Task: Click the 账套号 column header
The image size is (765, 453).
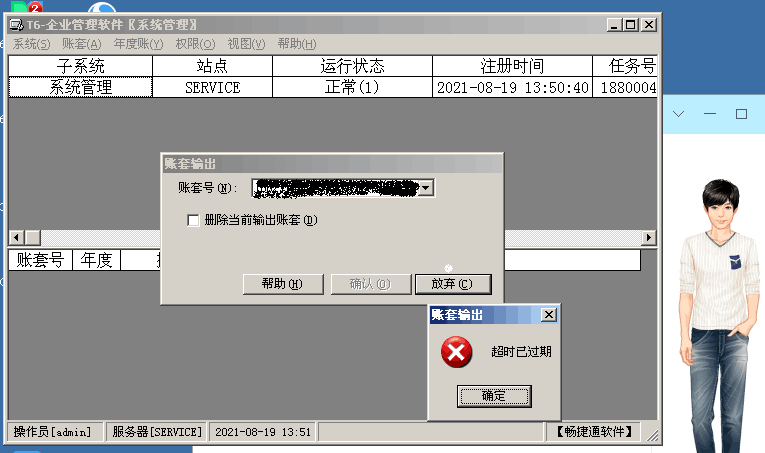Action: point(40,260)
